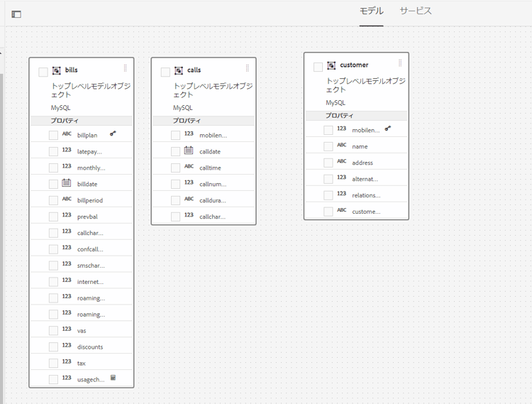This screenshot has height=404, width=532.
Task: Click the callchar... property in bills
Action: coord(90,233)
